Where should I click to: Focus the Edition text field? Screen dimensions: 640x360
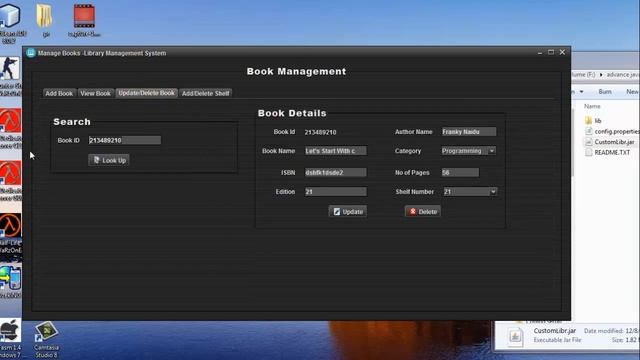pos(336,192)
